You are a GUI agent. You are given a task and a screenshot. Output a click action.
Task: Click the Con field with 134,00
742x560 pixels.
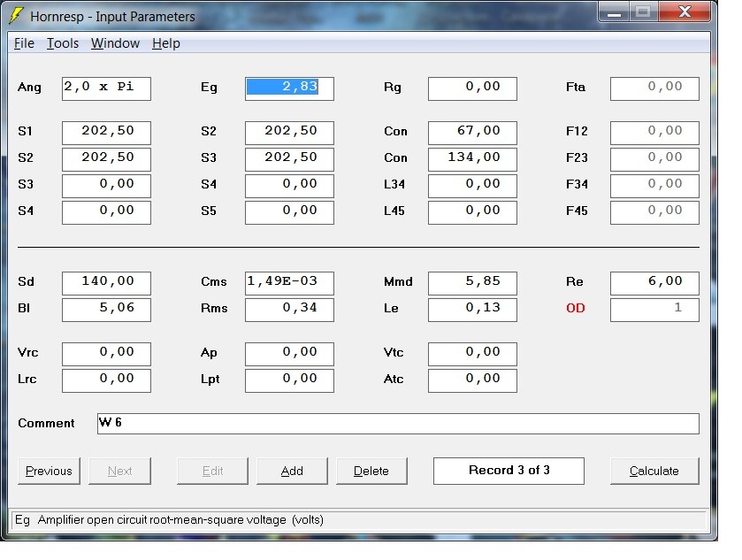tap(473, 159)
